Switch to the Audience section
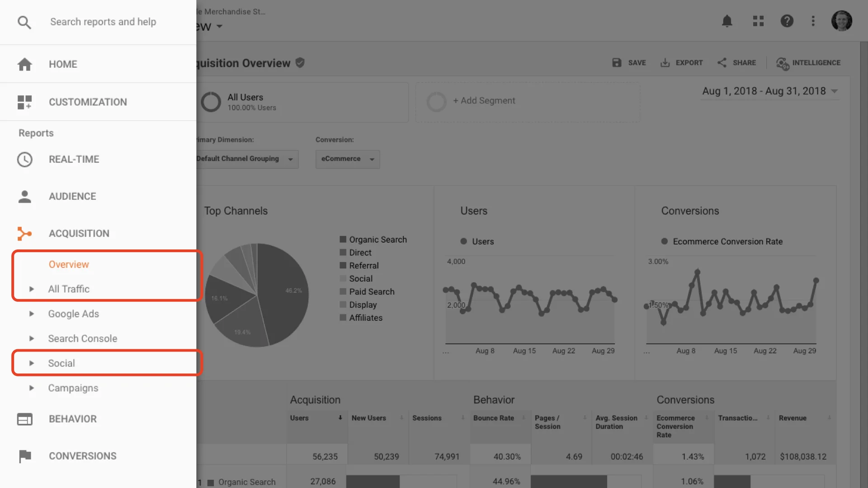 click(x=72, y=196)
